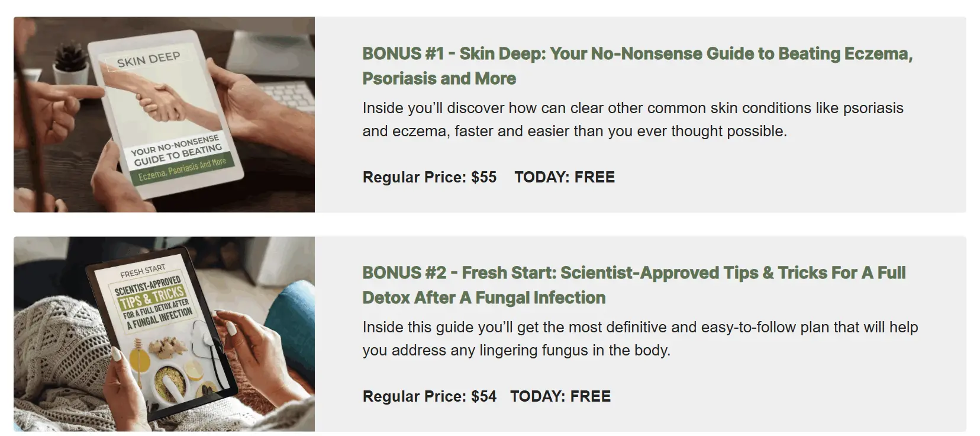Click the green TIPS & TRICKS label
The height and width of the screenshot is (436, 980).
(x=152, y=297)
